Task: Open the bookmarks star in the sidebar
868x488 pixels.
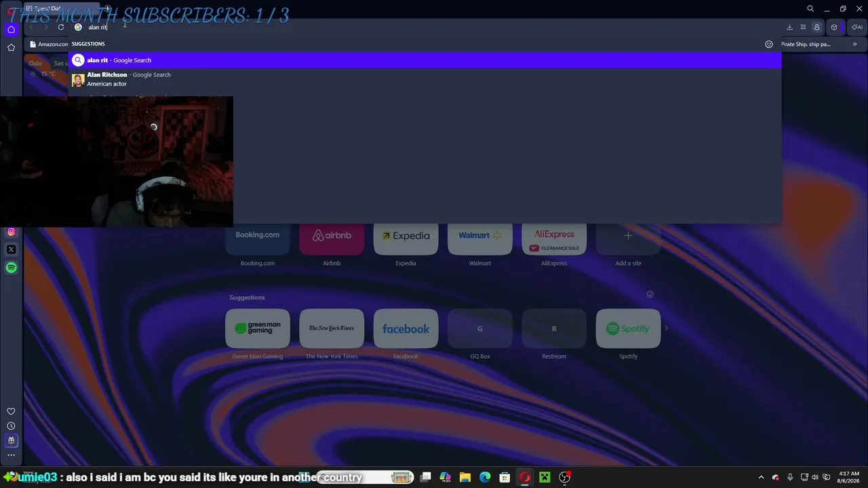Action: pos(11,47)
